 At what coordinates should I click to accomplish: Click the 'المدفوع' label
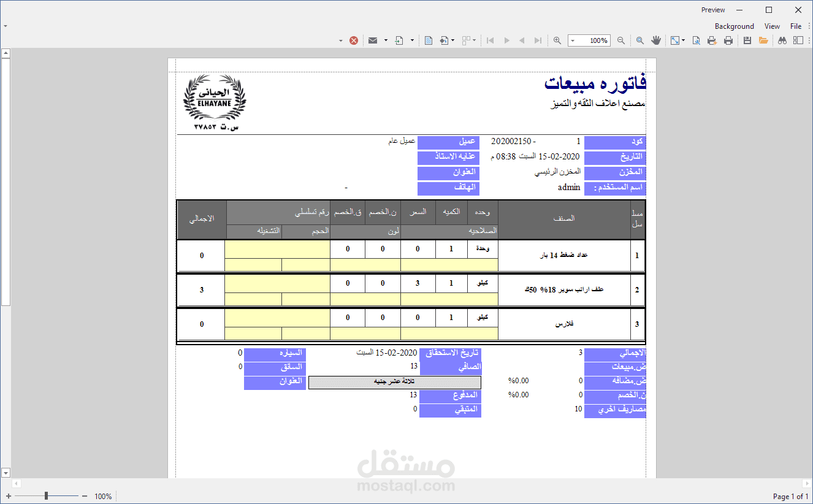point(451,396)
